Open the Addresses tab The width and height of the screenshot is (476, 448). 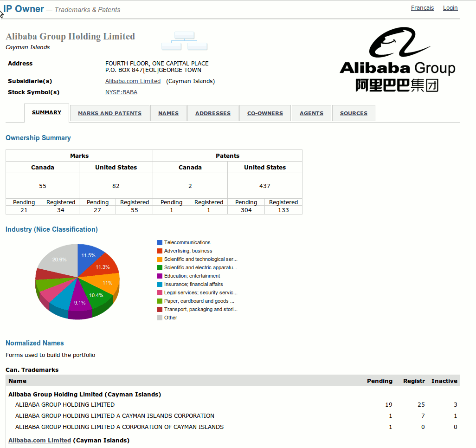click(x=212, y=113)
